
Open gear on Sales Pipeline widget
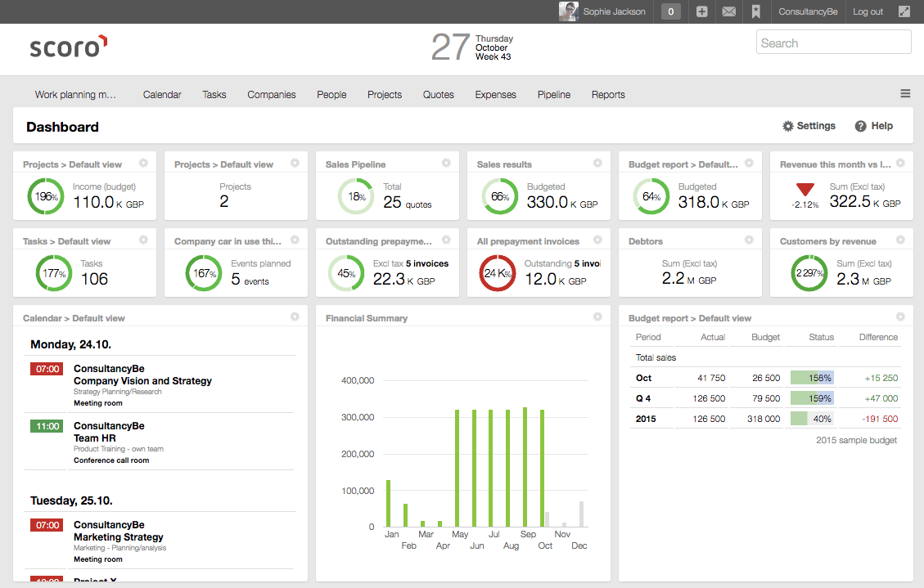[446, 163]
